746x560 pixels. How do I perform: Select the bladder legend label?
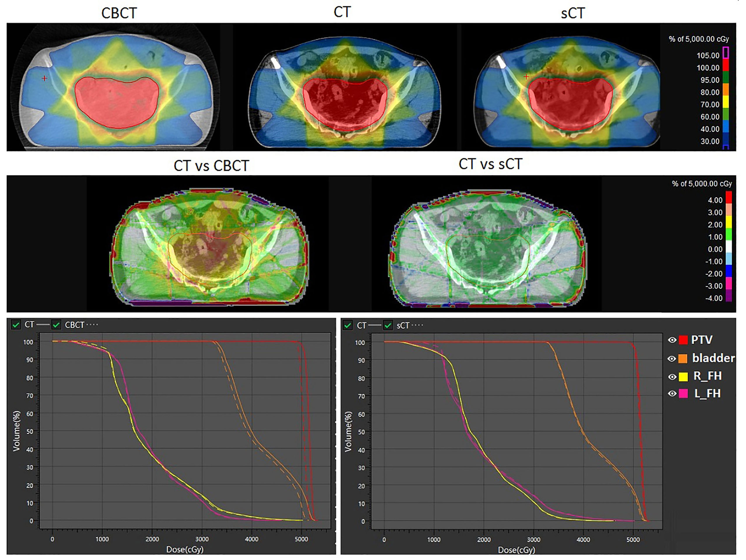[714, 358]
